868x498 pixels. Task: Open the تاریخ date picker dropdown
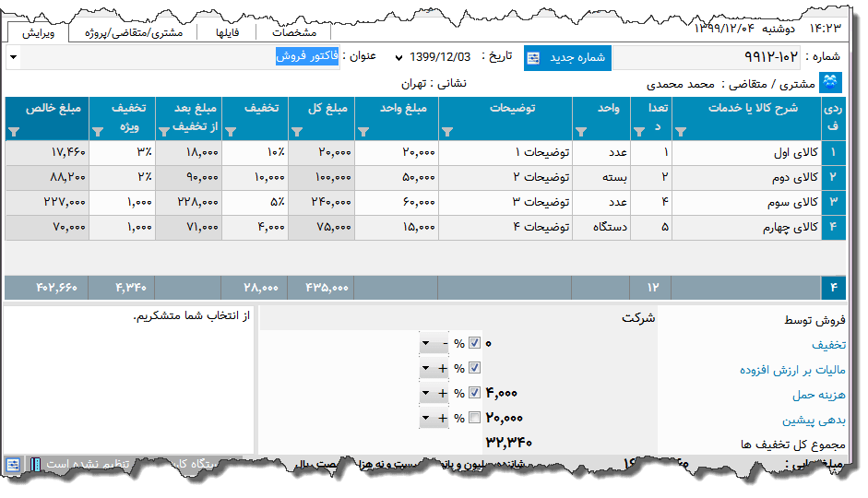pyautogui.click(x=398, y=57)
